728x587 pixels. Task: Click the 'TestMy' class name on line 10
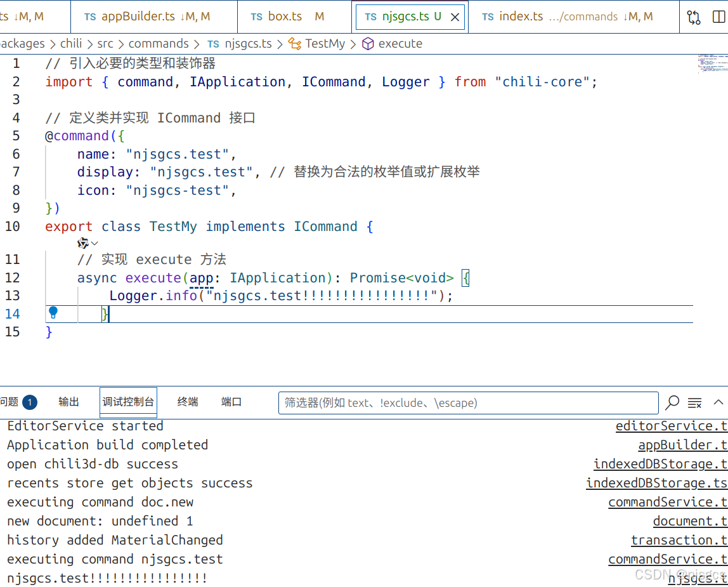coord(173,227)
